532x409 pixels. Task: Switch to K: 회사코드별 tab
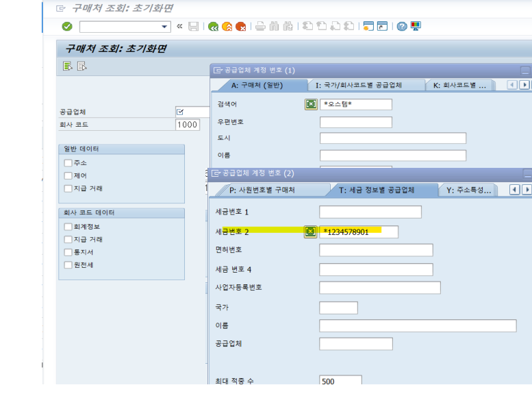tap(459, 85)
